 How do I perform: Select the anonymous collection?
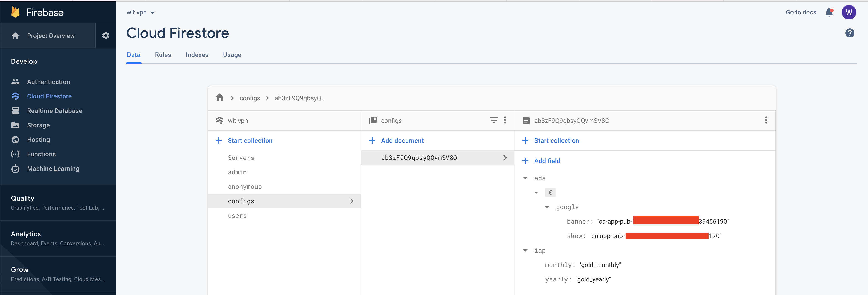click(284, 187)
